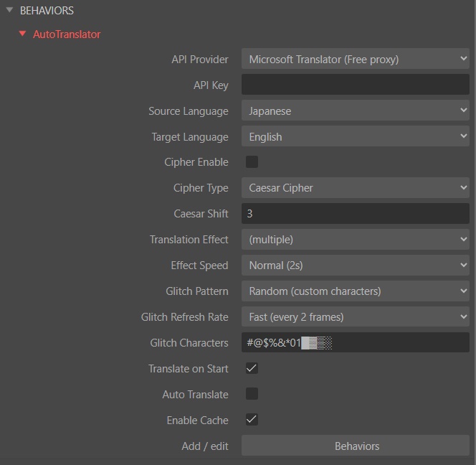Open the Translation Effect dropdown
Screen dimensions: 476x465
click(355, 240)
